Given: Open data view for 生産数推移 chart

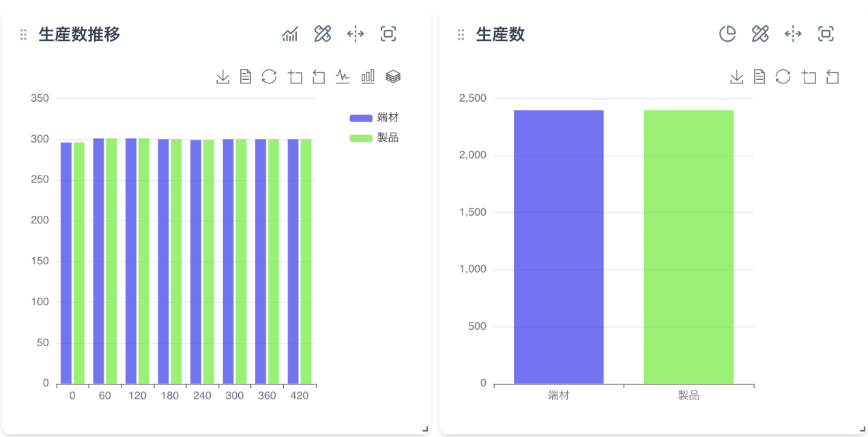Looking at the screenshot, I should click(x=246, y=76).
